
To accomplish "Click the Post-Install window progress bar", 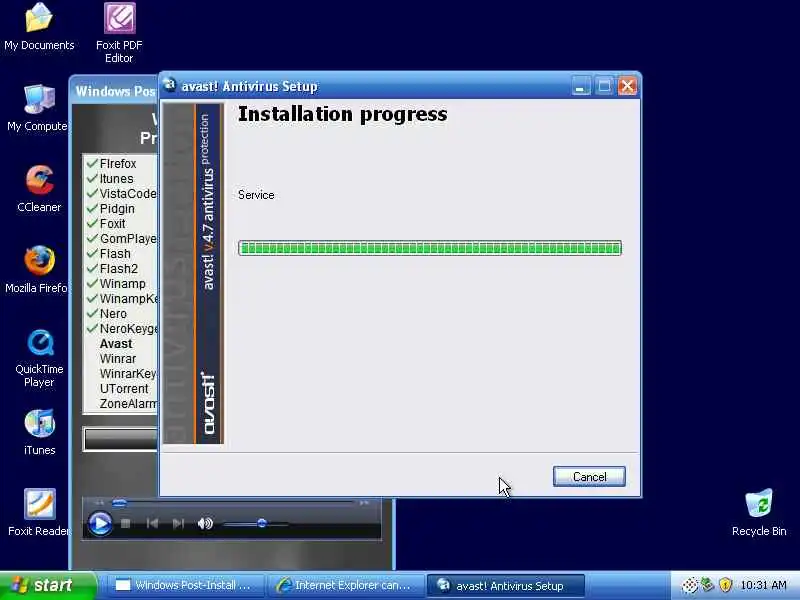I will (x=121, y=439).
